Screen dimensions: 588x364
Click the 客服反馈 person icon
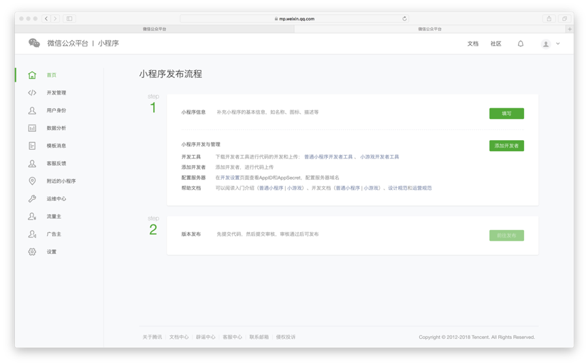(32, 163)
